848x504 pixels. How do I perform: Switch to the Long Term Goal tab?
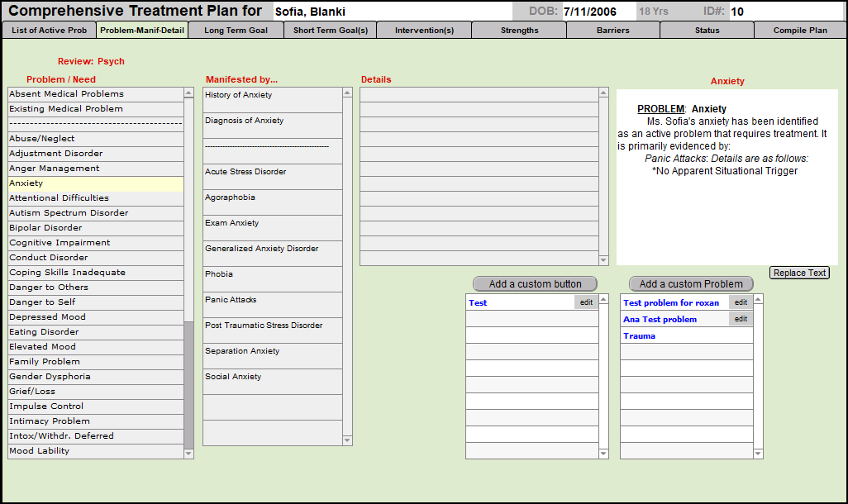pos(236,31)
